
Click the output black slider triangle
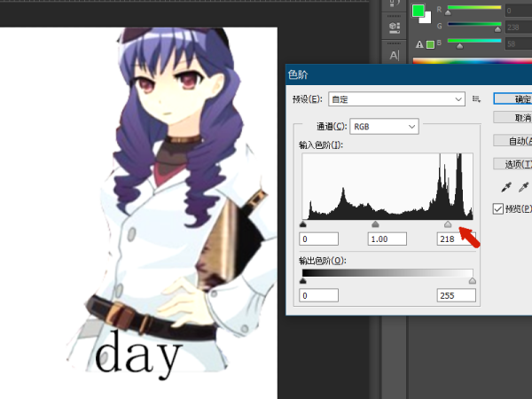click(303, 280)
